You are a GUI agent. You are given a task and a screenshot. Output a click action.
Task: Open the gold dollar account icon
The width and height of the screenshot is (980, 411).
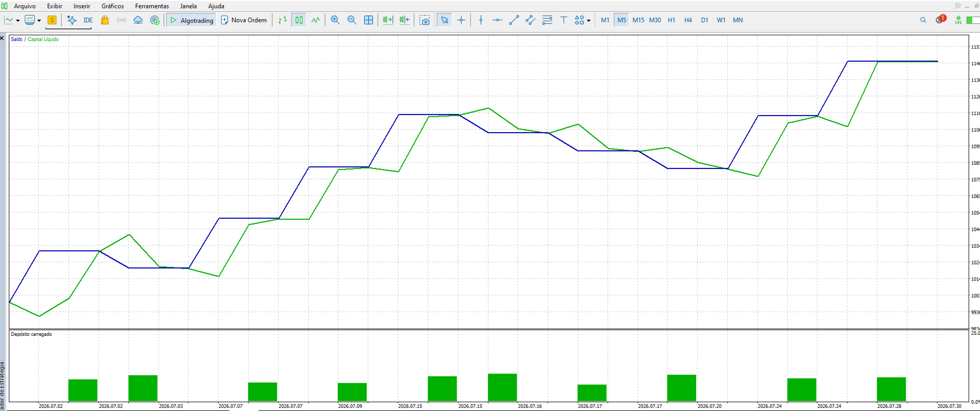52,20
